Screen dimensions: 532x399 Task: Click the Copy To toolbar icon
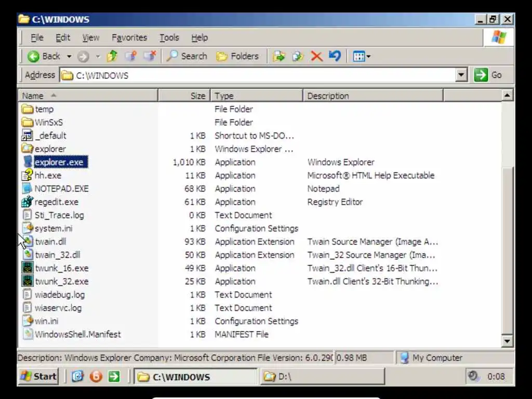pyautogui.click(x=297, y=56)
